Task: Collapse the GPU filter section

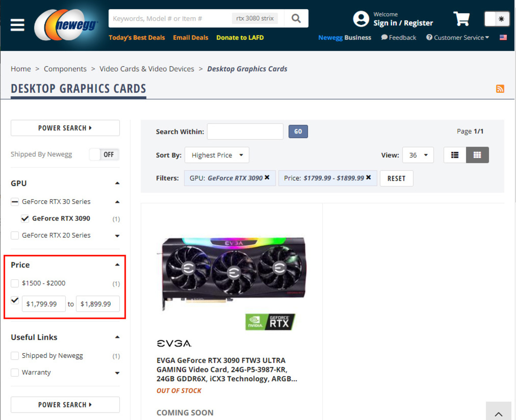Action: coord(117,183)
